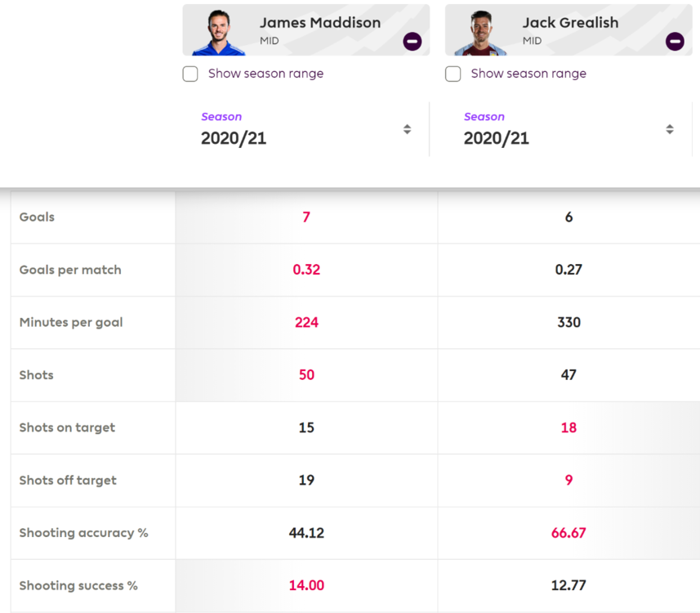The image size is (700, 613).
Task: Select the Minutes per goal row label
Action: click(x=71, y=323)
